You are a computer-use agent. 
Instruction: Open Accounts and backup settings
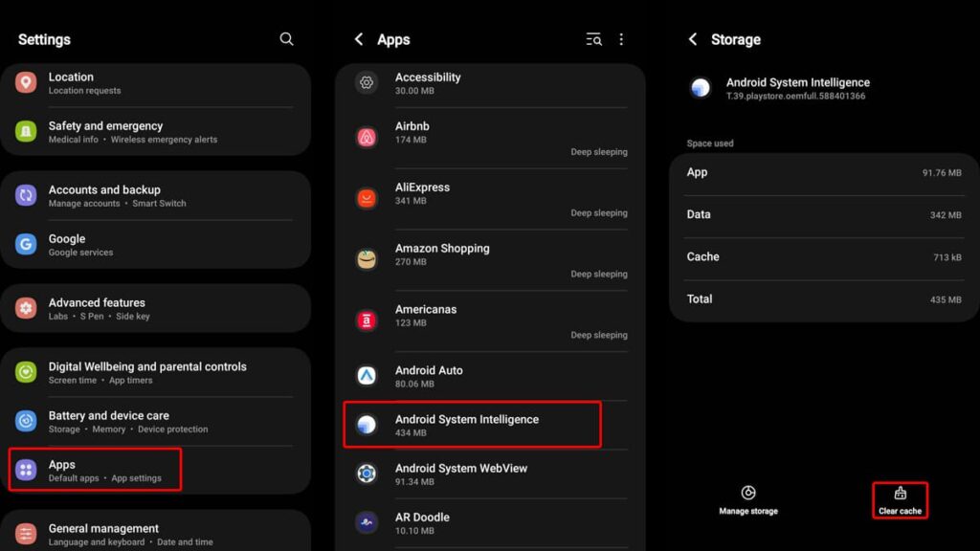click(155, 196)
